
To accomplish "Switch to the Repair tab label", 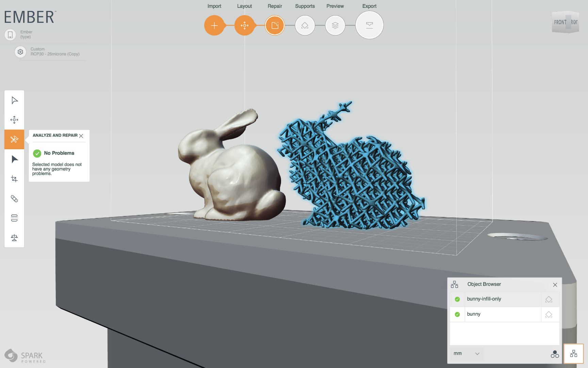I will click(275, 6).
